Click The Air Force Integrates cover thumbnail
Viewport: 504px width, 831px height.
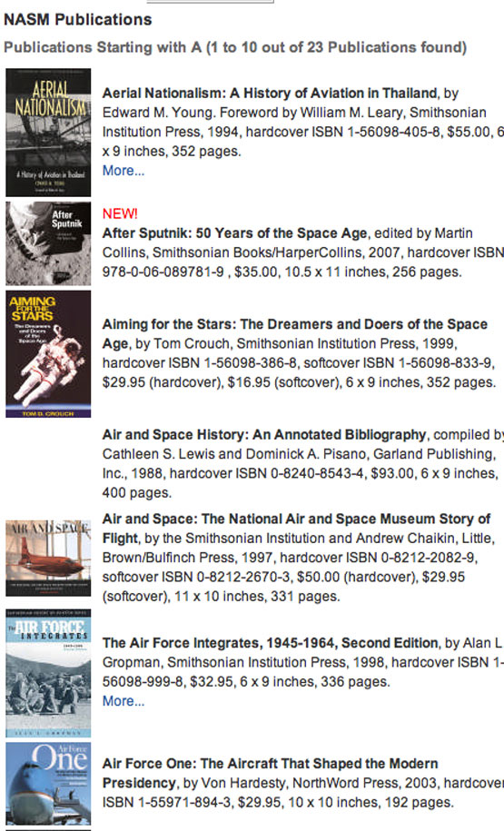(48, 673)
